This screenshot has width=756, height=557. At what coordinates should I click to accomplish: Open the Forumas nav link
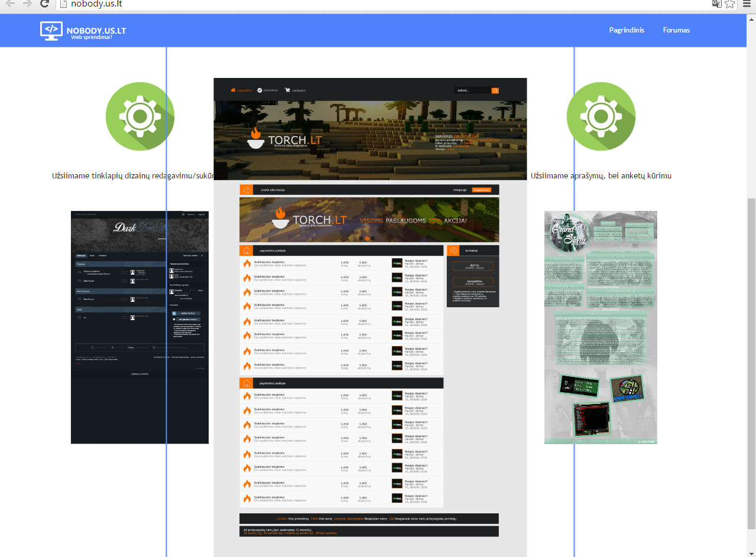676,30
